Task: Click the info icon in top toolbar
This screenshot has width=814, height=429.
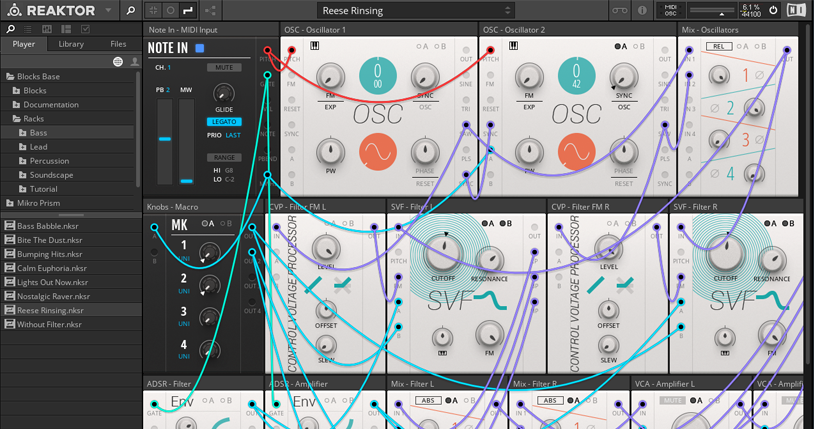Action: tap(642, 11)
